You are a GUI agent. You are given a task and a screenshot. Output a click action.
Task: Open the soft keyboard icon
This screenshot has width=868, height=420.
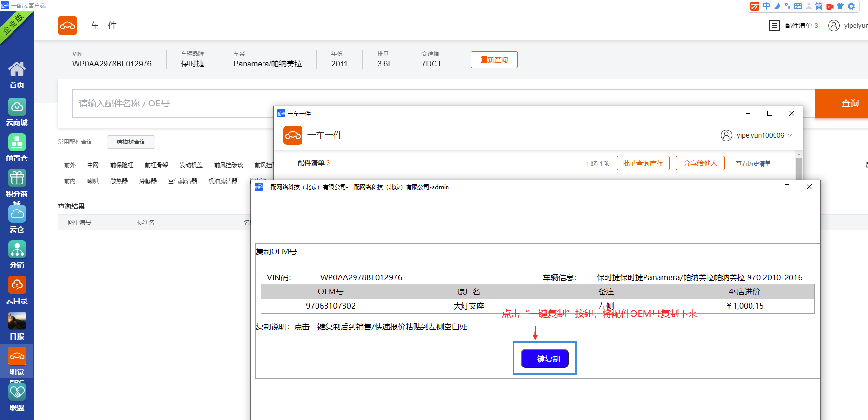pyautogui.click(x=798, y=6)
